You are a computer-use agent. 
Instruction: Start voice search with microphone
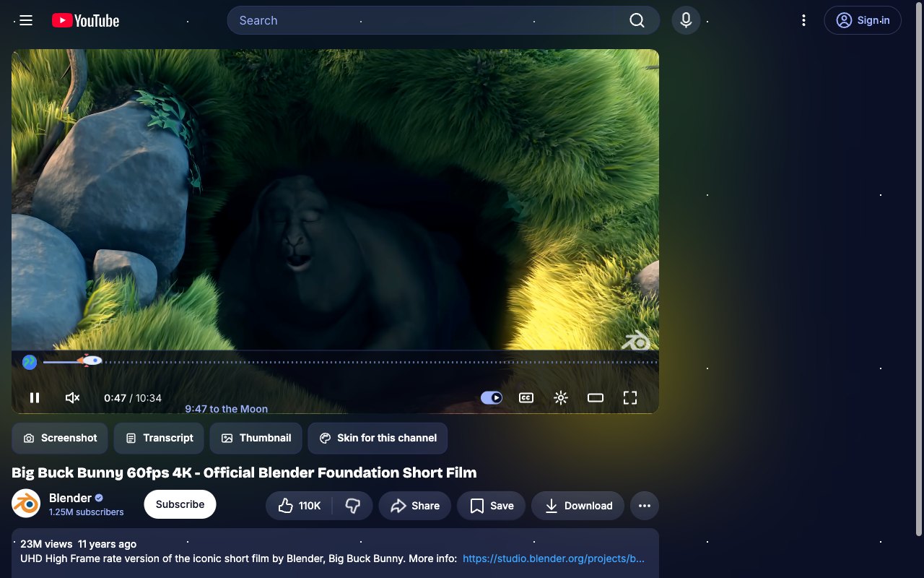coord(686,20)
